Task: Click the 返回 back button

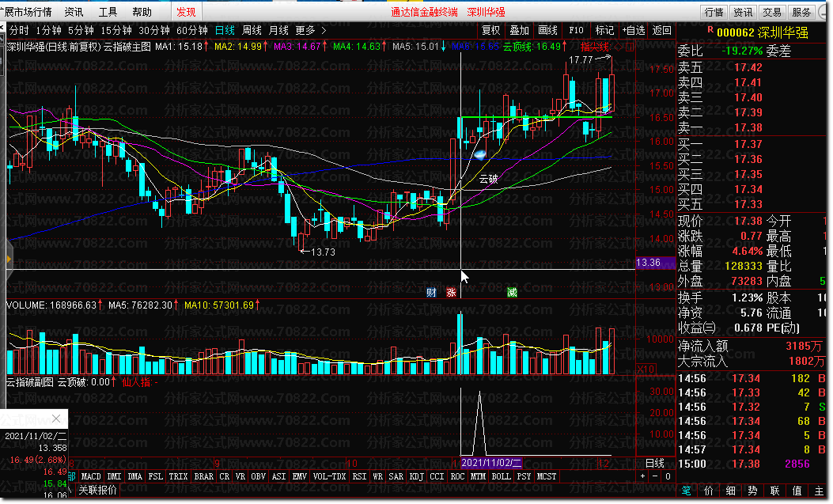Action: click(661, 31)
